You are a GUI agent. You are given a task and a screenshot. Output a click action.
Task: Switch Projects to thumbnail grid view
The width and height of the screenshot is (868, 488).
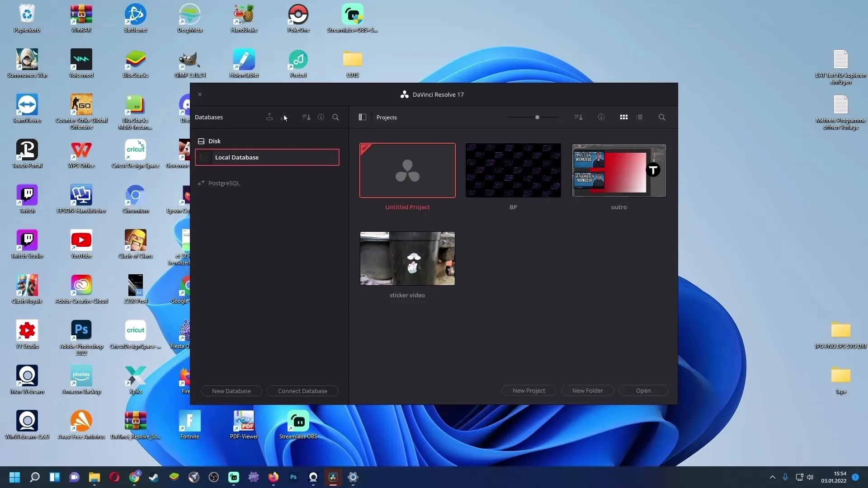[x=624, y=117]
